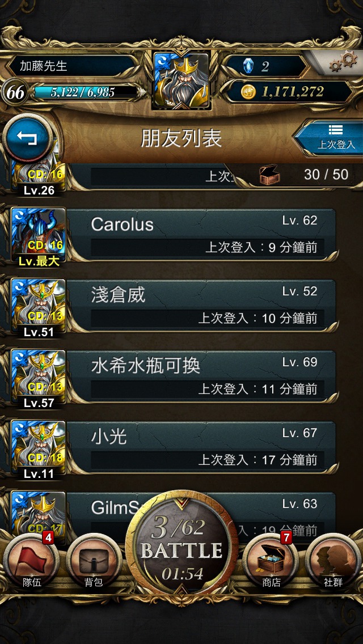Select friend Carolus in the list
363x644 pixels.
201,234
